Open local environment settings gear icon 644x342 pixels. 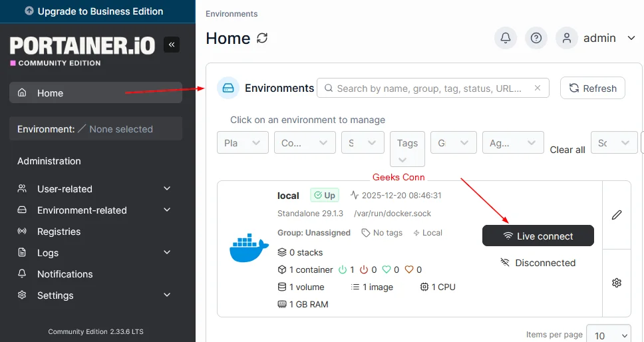click(616, 283)
